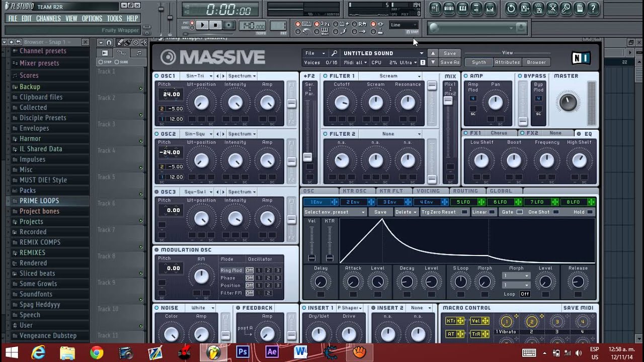Open the OSC2 Sin-Squ wavetable dropdown
The width and height of the screenshot is (644, 362).
[x=199, y=134]
